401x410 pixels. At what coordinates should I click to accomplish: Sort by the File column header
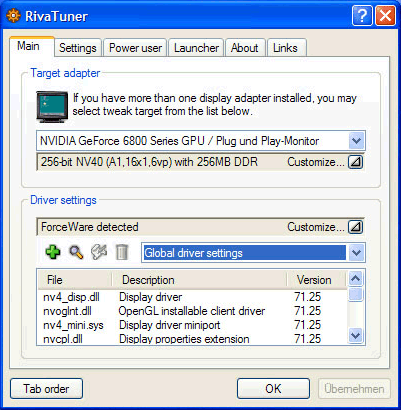point(74,280)
